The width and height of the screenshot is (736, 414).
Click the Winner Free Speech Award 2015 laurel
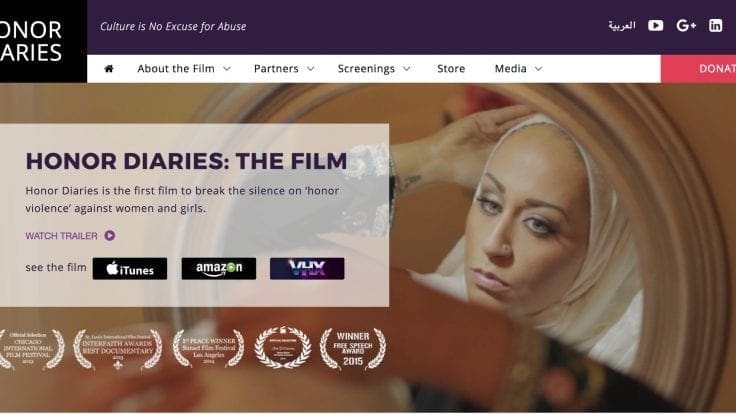click(353, 348)
